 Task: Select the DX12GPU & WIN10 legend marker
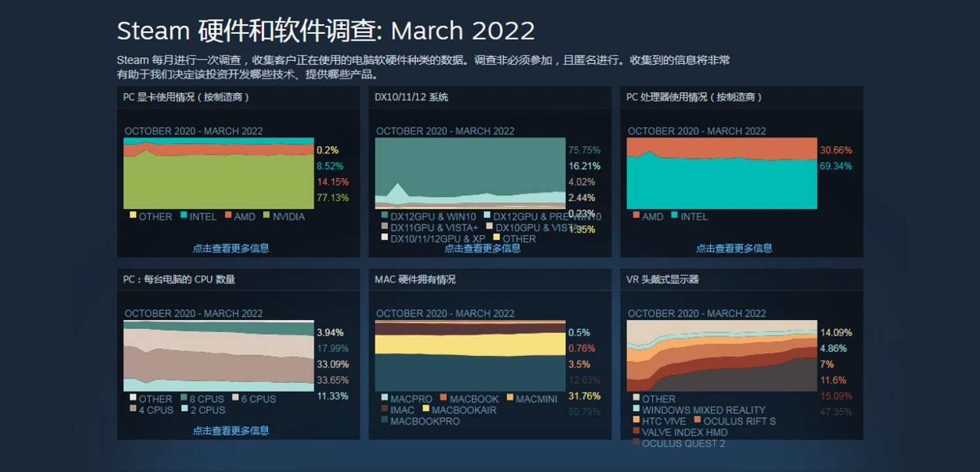(x=383, y=213)
